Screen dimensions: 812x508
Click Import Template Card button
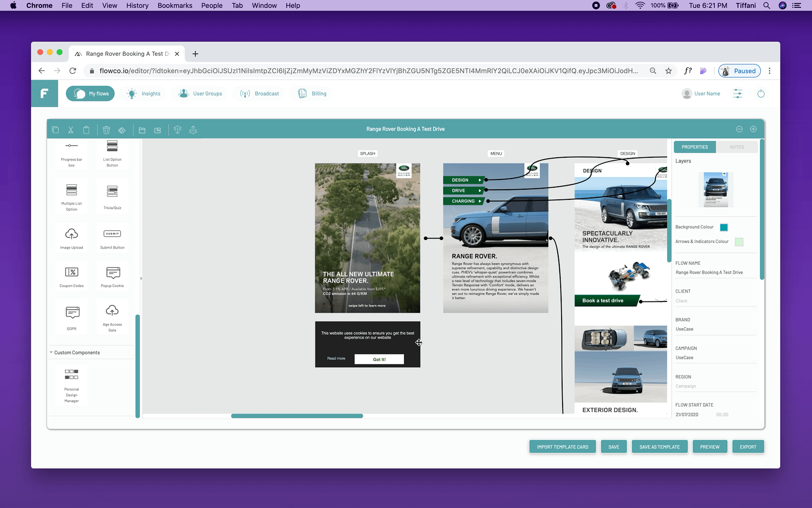(x=563, y=447)
